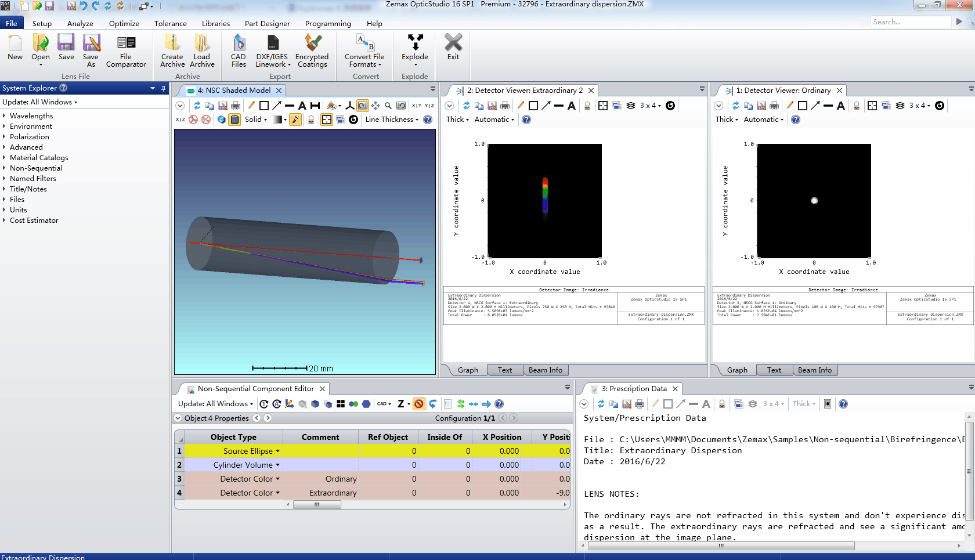This screenshot has height=560, width=975.
Task: Open the Optimize ribbon tab
Action: [x=124, y=24]
